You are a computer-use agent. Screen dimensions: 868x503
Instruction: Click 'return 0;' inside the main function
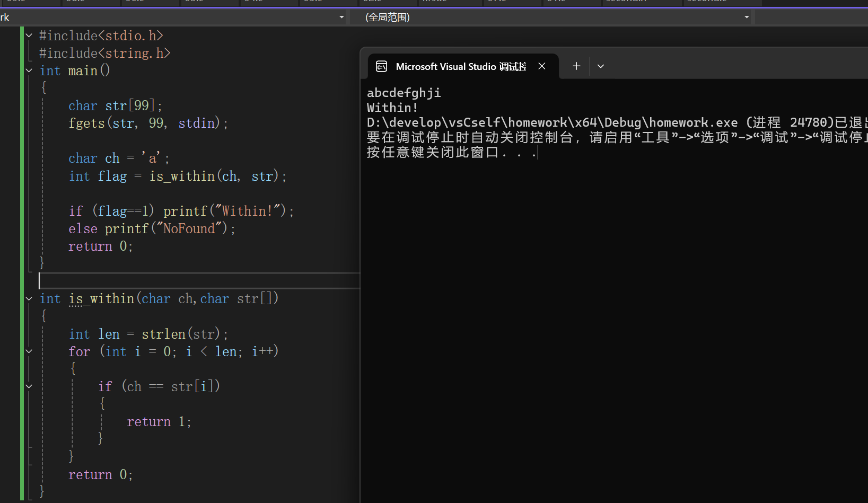(x=100, y=246)
